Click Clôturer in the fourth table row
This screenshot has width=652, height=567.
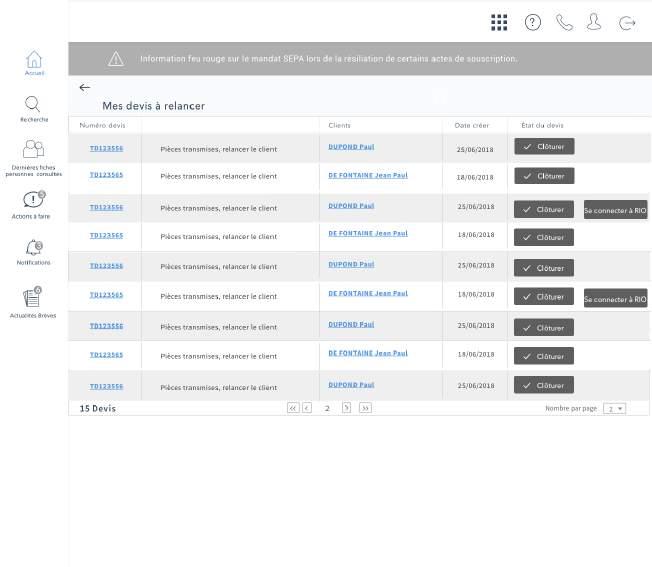(x=544, y=237)
